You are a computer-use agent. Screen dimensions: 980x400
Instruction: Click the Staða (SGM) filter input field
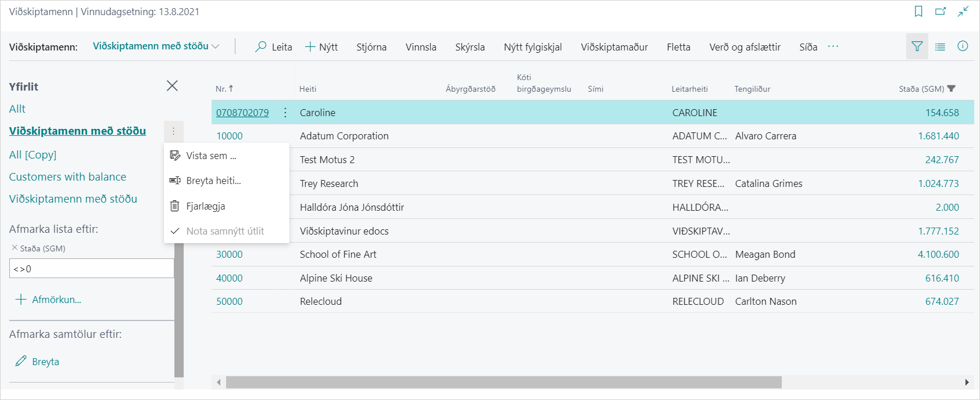[91, 269]
